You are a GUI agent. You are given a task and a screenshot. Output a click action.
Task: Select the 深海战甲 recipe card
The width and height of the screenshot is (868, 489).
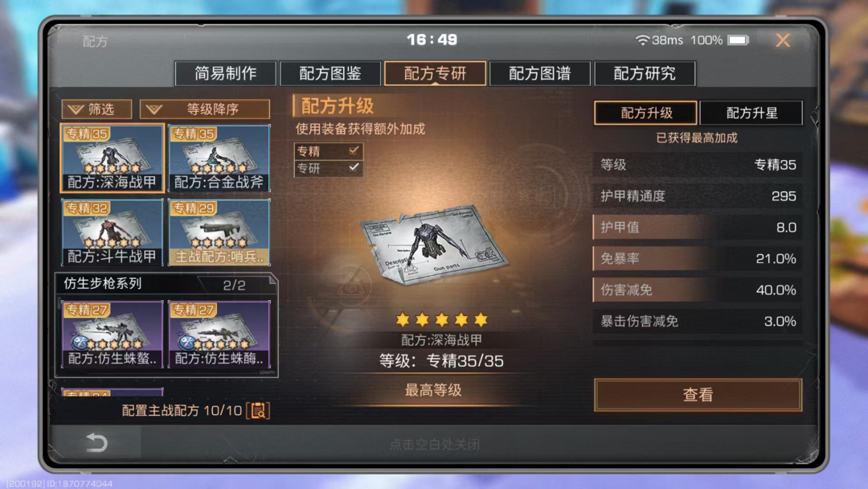(x=113, y=158)
